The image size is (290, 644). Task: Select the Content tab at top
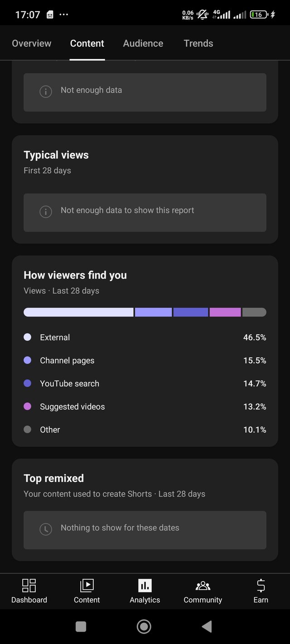87,43
